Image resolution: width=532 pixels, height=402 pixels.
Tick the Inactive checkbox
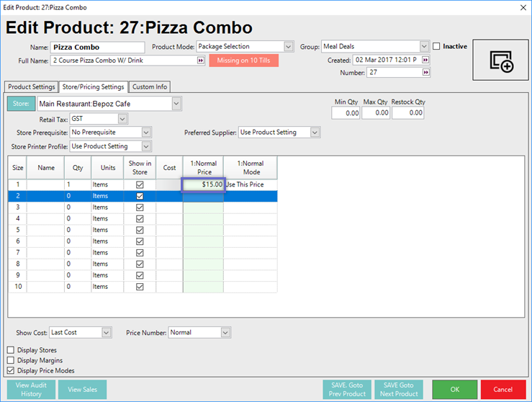point(437,47)
